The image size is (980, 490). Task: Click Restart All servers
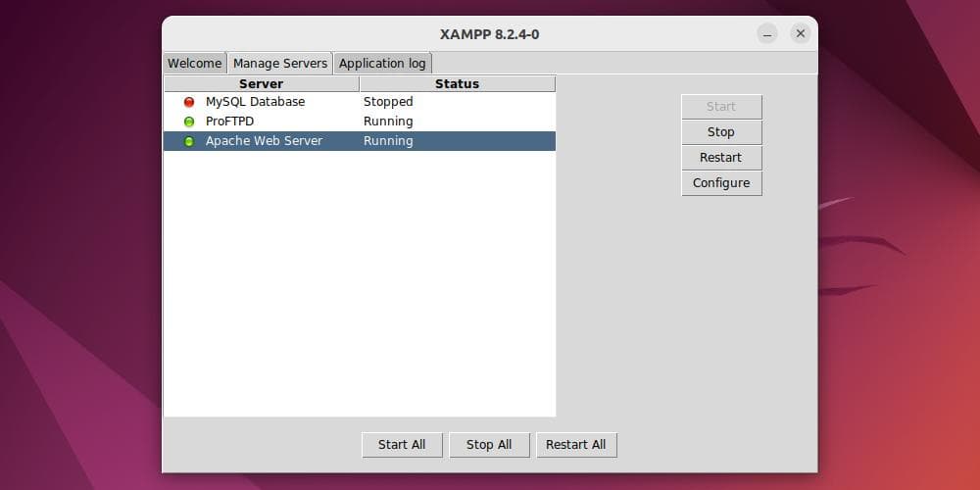pyautogui.click(x=576, y=444)
